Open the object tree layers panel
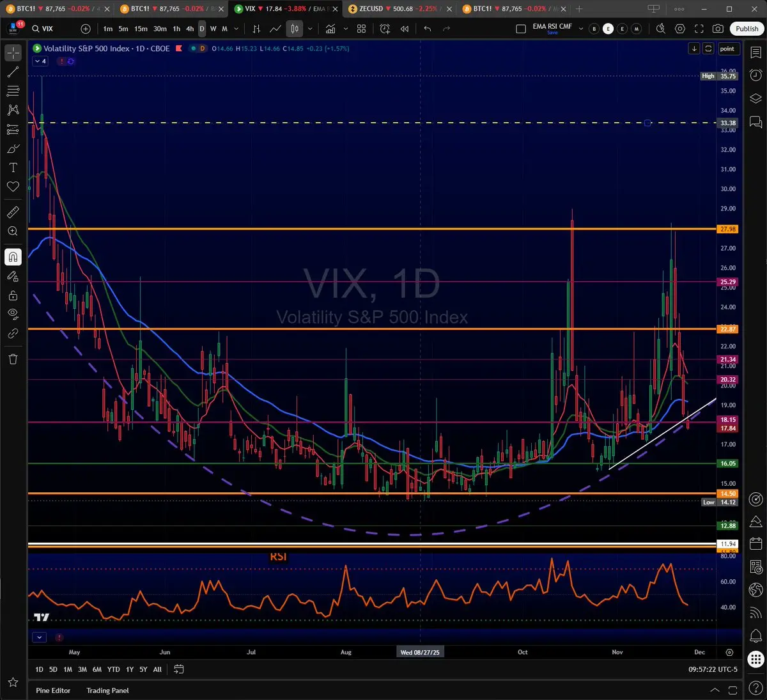The image size is (767, 700). coord(755,98)
